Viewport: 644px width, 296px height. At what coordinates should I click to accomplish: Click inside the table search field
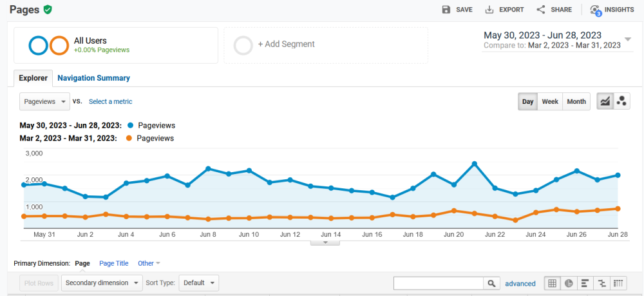click(x=438, y=283)
